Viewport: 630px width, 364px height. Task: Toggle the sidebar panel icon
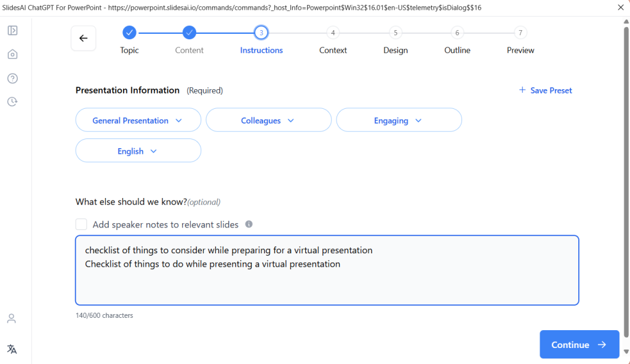tap(12, 30)
